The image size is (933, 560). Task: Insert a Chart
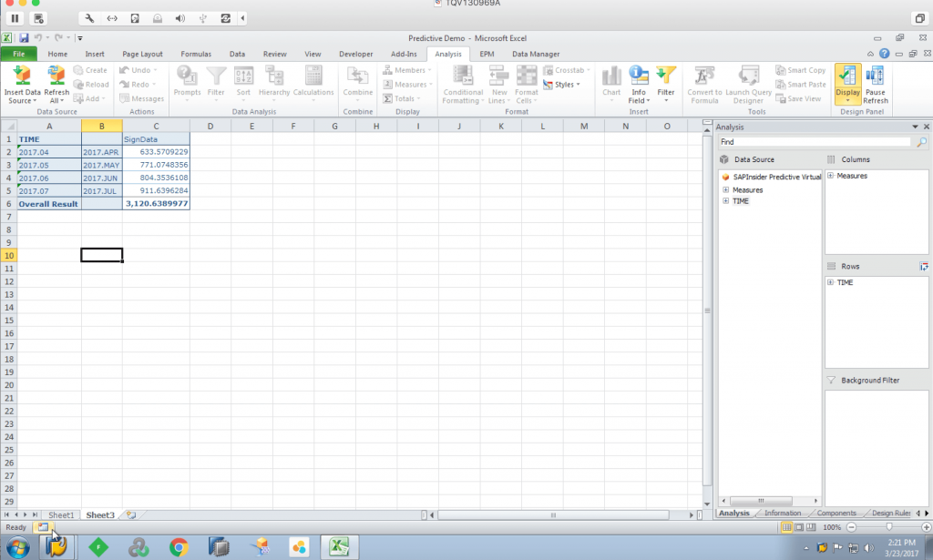click(x=611, y=81)
